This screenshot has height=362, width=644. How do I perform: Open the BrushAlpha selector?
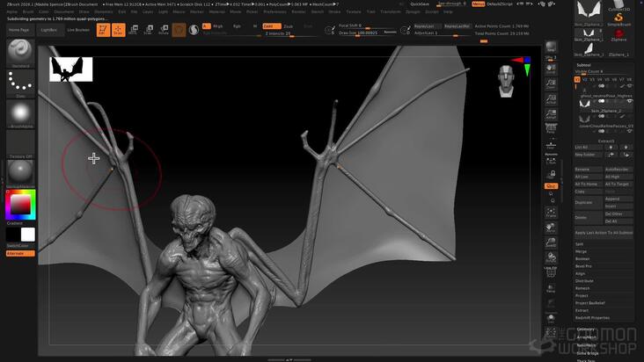coord(20,113)
